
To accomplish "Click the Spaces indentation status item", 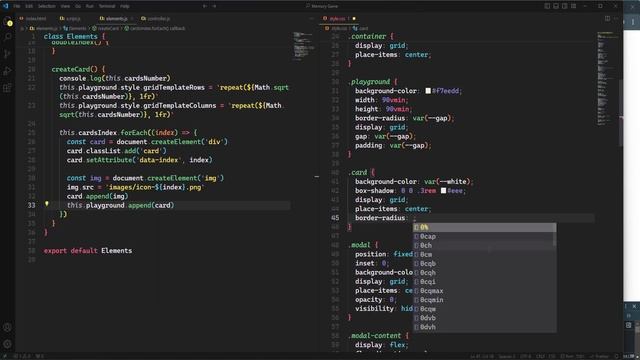I will [507, 356].
